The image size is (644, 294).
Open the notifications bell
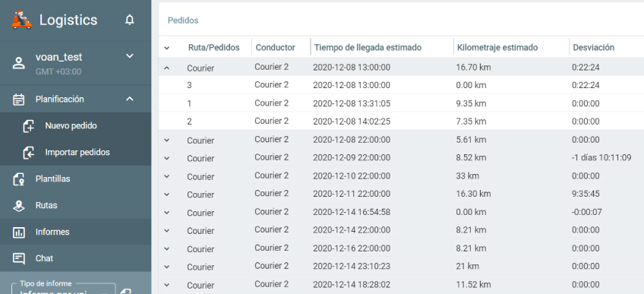pyautogui.click(x=129, y=20)
